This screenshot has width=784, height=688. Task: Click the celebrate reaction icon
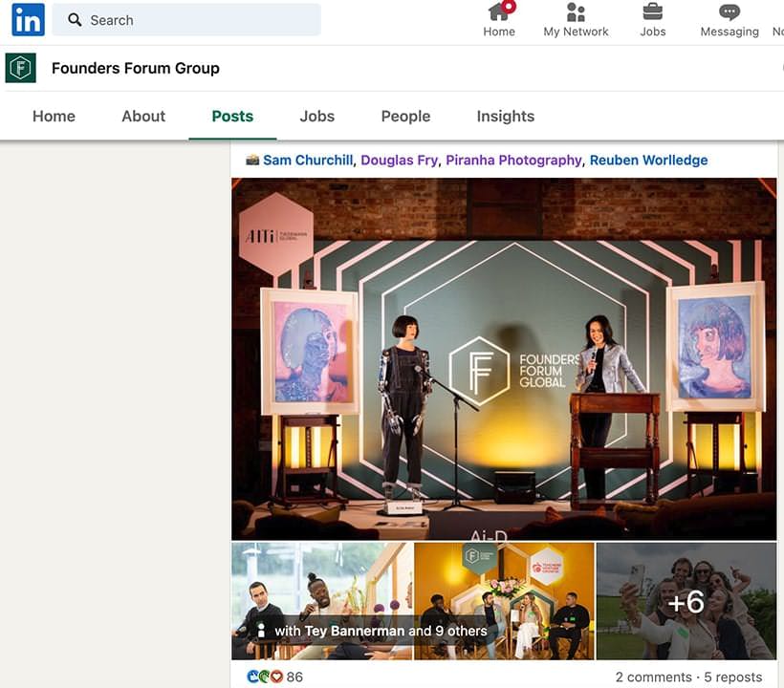(265, 676)
